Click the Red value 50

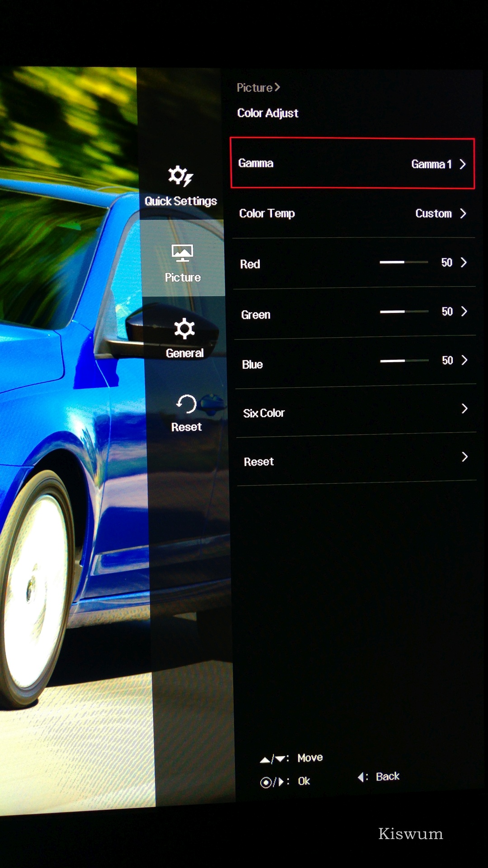[x=447, y=263]
